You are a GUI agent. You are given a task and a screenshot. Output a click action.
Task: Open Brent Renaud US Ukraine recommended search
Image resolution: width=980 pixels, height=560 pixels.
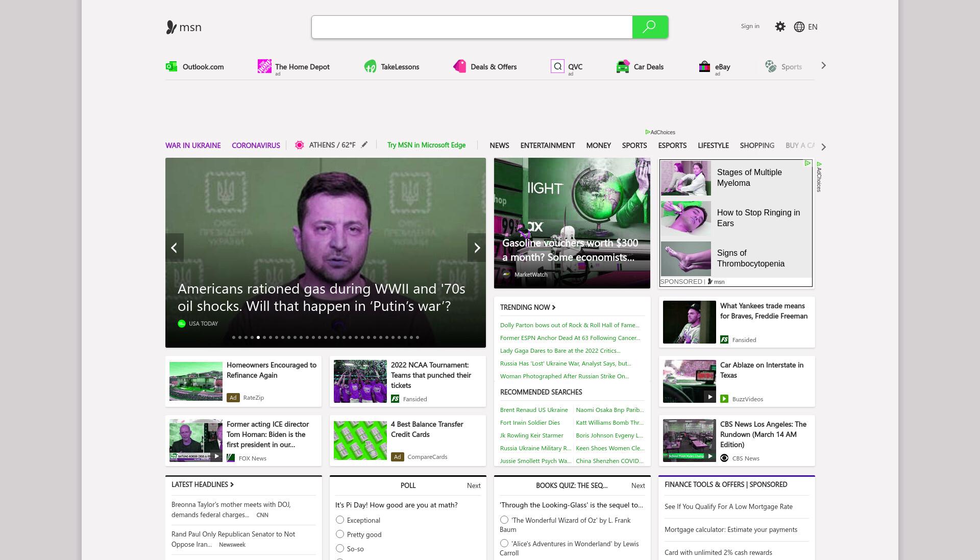coord(534,409)
